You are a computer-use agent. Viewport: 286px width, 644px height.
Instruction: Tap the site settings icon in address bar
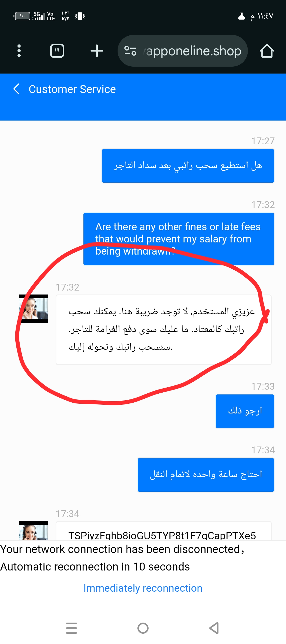[130, 51]
